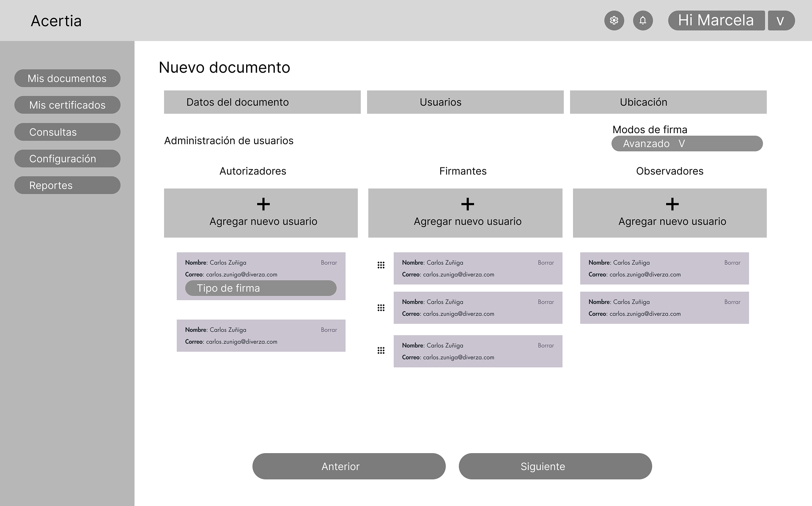This screenshot has height=506, width=812.
Task: Click the Siguiente button
Action: [x=555, y=466]
